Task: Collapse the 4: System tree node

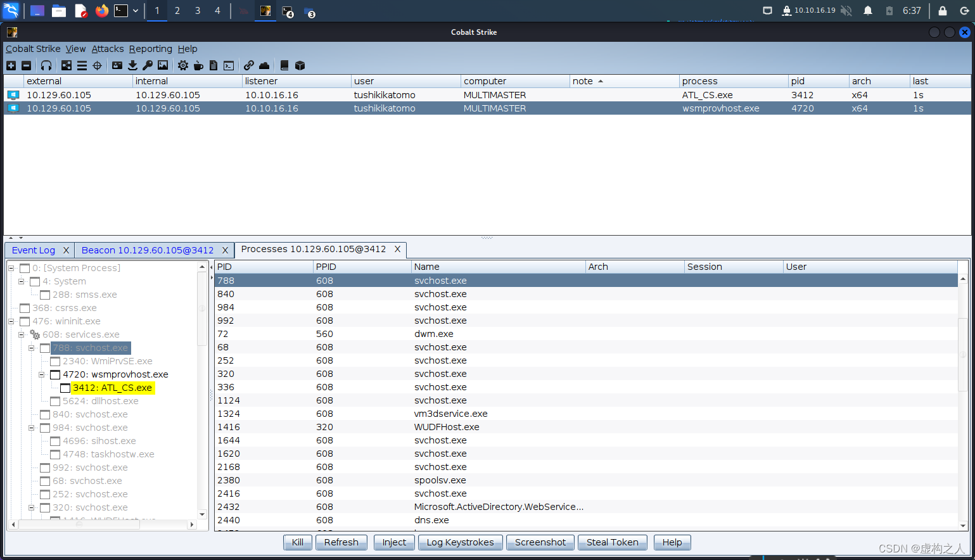Action: pyautogui.click(x=21, y=281)
